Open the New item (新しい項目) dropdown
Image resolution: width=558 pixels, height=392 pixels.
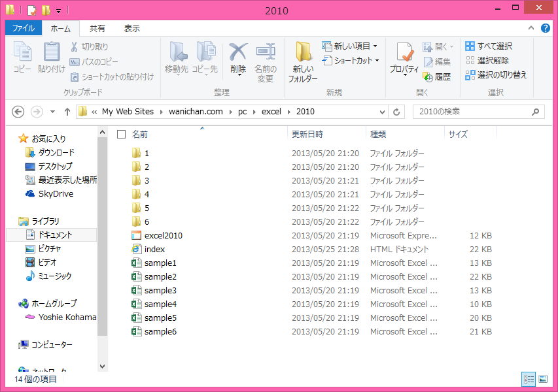pos(349,46)
